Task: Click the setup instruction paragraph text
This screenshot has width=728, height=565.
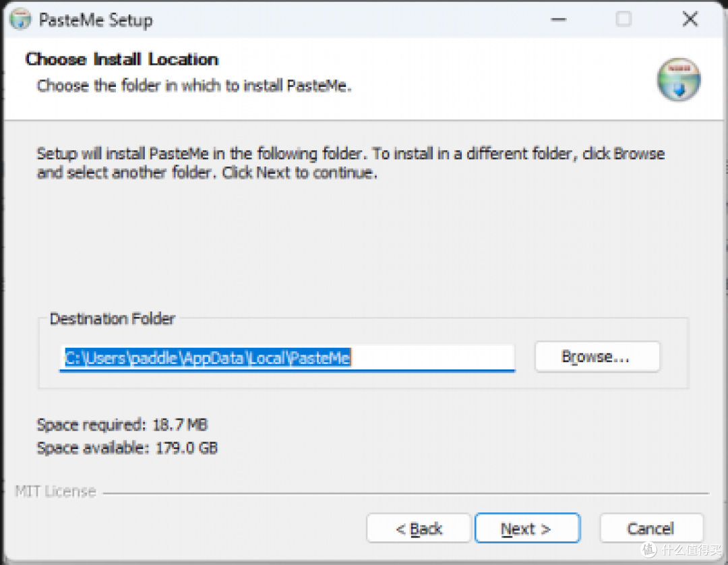Action: tap(351, 163)
